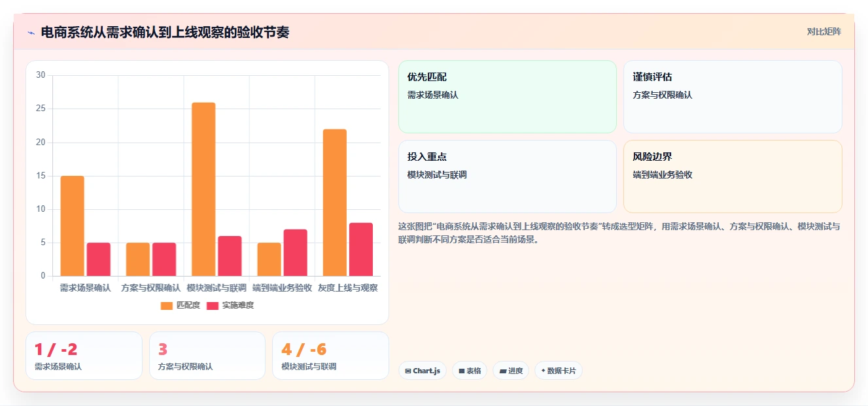Click the orange 匹配度 bar for 模块测试与联调
This screenshot has height=406, width=868.
pos(203,189)
